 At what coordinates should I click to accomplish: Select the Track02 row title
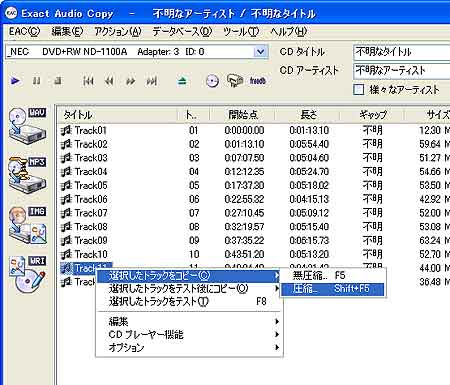91,144
